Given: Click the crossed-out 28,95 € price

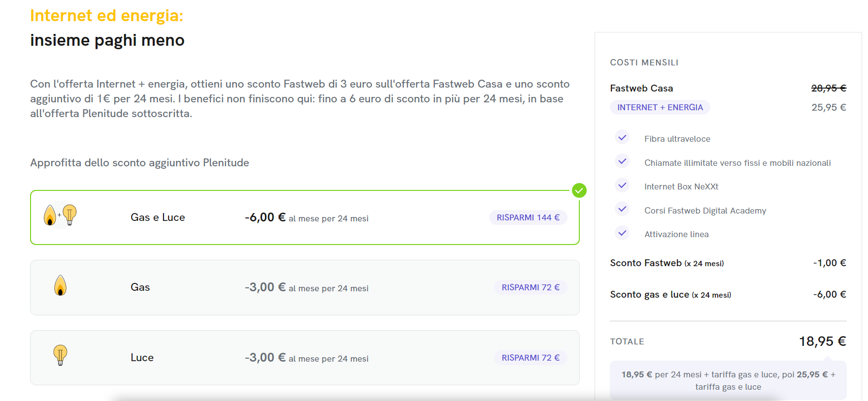Looking at the screenshot, I should (829, 88).
